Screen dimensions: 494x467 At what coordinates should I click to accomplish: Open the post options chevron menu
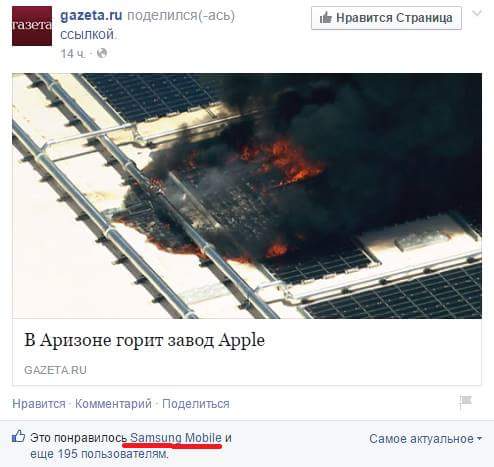pos(477,13)
